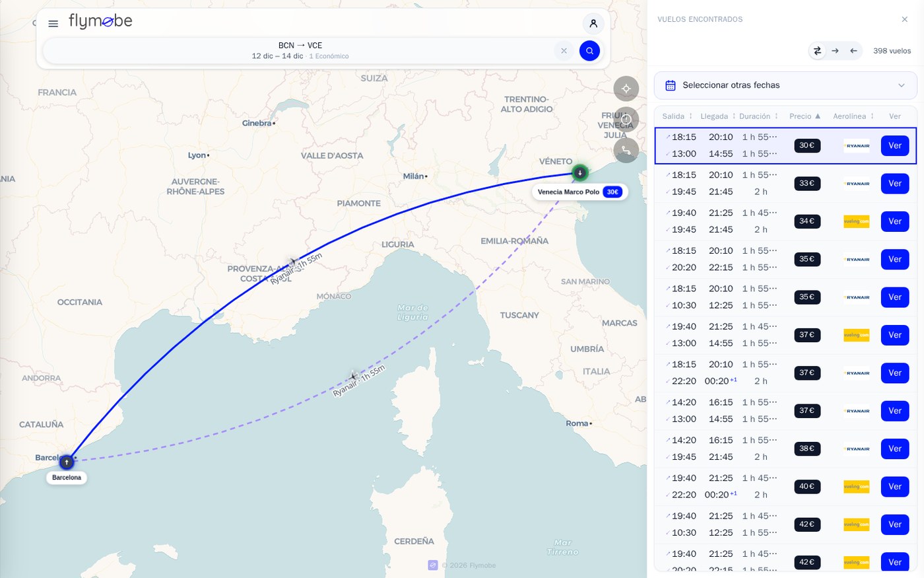Click the plane icon on the dashed route

tap(354, 377)
